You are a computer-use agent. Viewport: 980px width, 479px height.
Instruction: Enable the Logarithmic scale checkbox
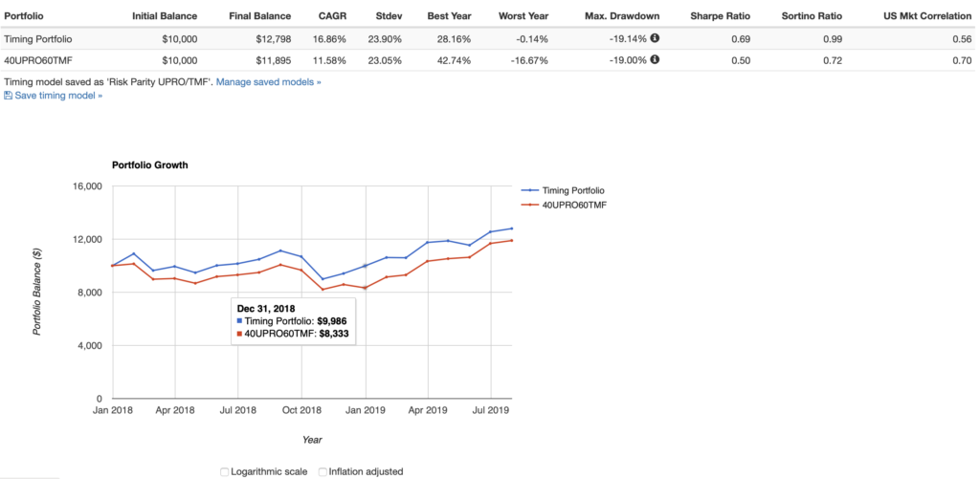225,471
